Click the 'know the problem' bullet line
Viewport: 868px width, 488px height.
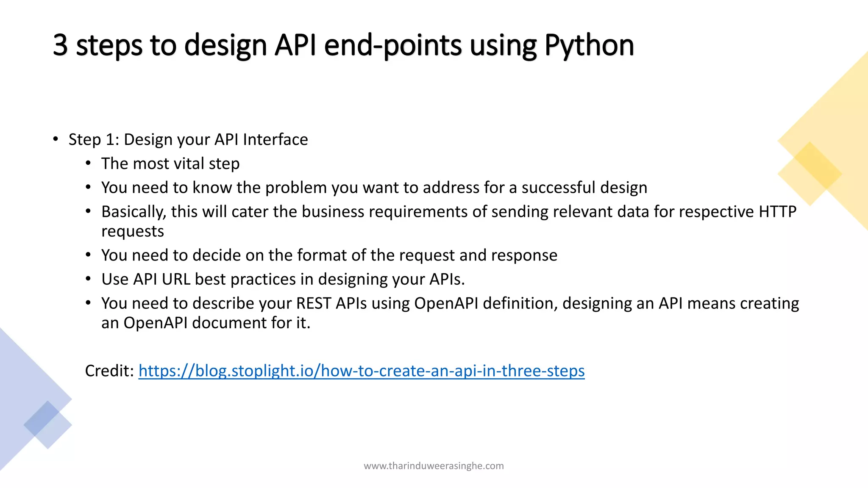point(374,188)
